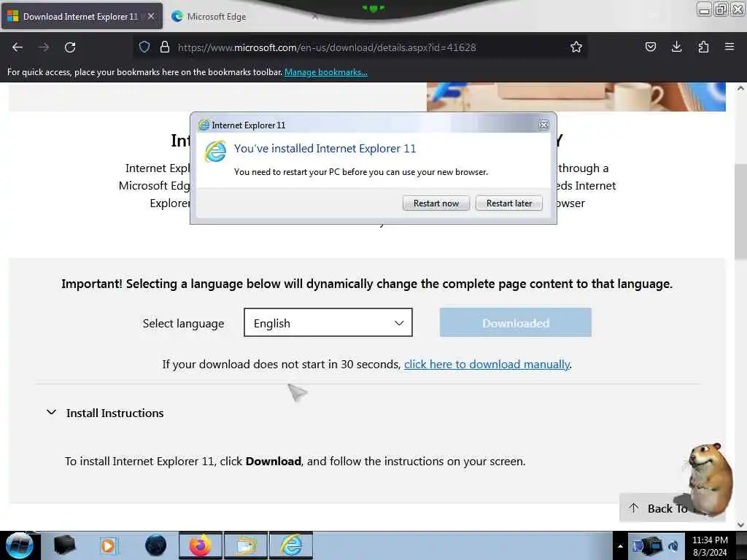Viewport: 747px width, 560px height.
Task: Click the address bar URL field
Action: [360, 47]
